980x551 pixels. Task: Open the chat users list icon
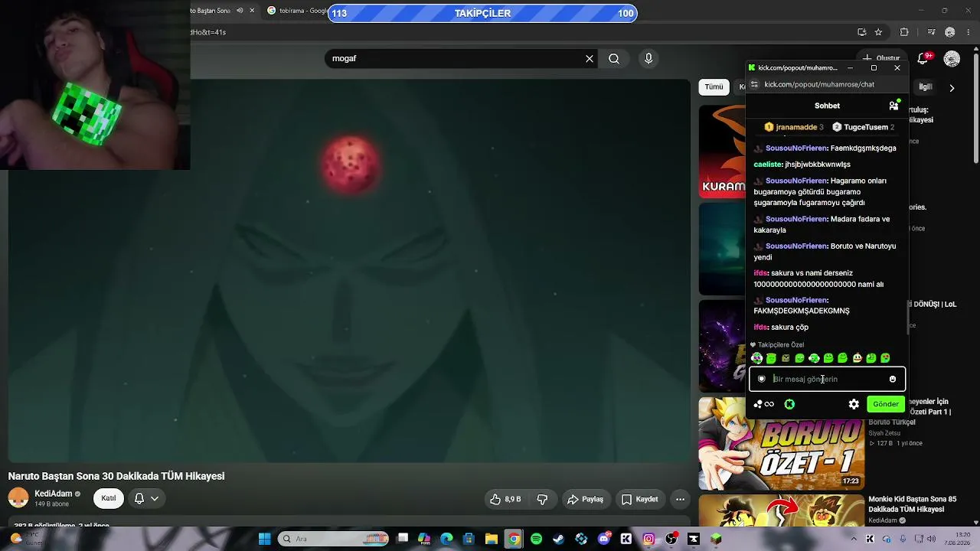coord(893,106)
